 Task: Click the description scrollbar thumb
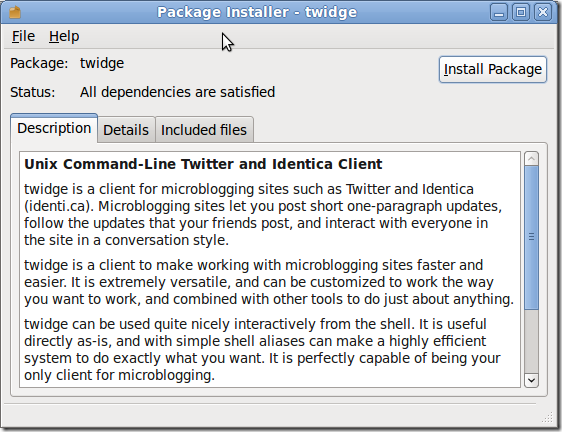pos(531,237)
